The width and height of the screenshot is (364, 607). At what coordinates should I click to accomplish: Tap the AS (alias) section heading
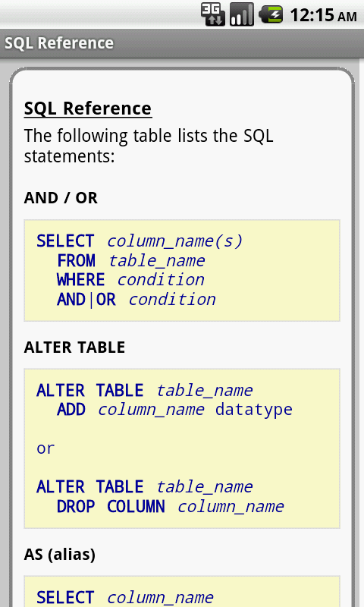pyautogui.click(x=60, y=555)
